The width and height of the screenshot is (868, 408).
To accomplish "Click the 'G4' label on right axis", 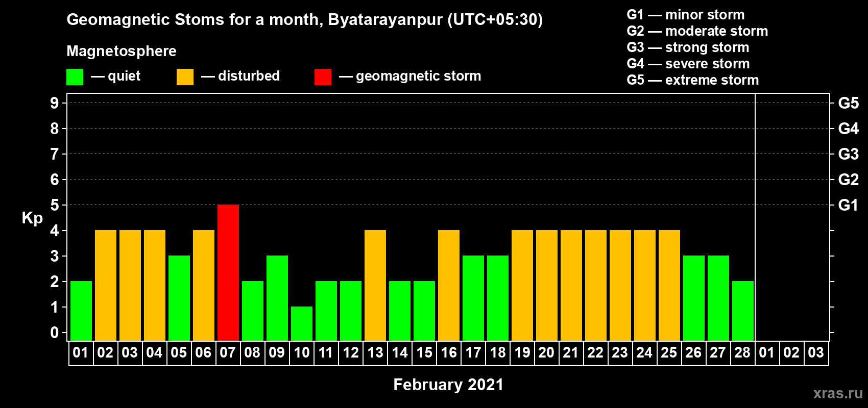I will [x=849, y=129].
